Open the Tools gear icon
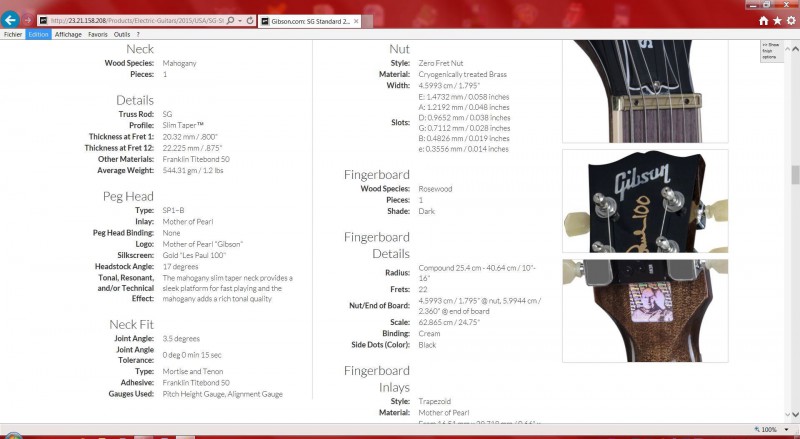This screenshot has width=800, height=439. (790, 20)
